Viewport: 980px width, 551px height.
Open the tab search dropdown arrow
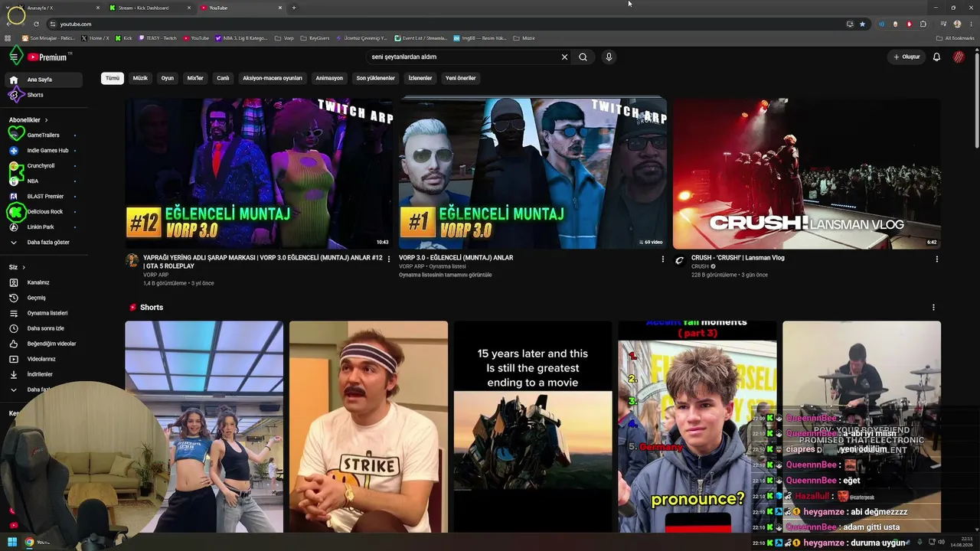9,8
